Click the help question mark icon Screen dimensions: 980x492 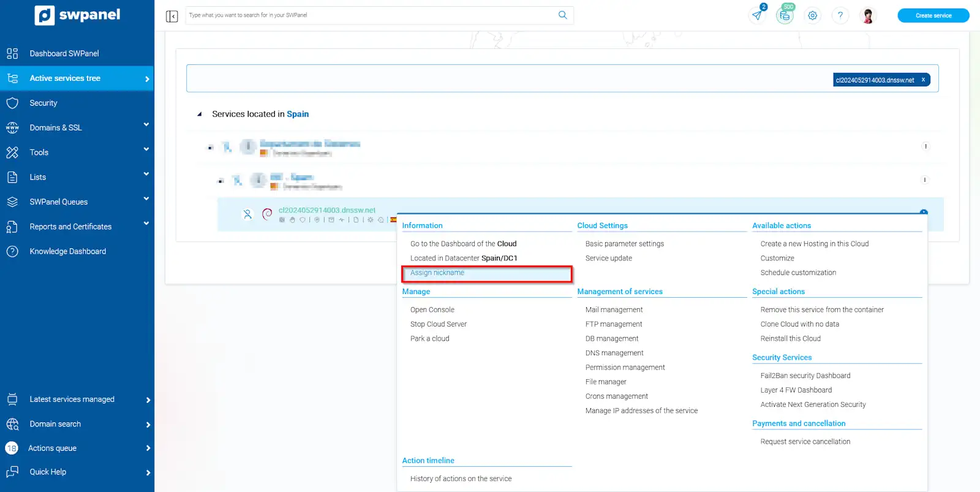pyautogui.click(x=840, y=16)
